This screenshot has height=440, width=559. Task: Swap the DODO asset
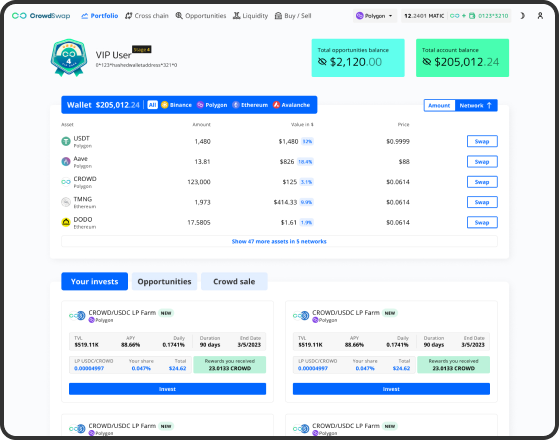482,222
